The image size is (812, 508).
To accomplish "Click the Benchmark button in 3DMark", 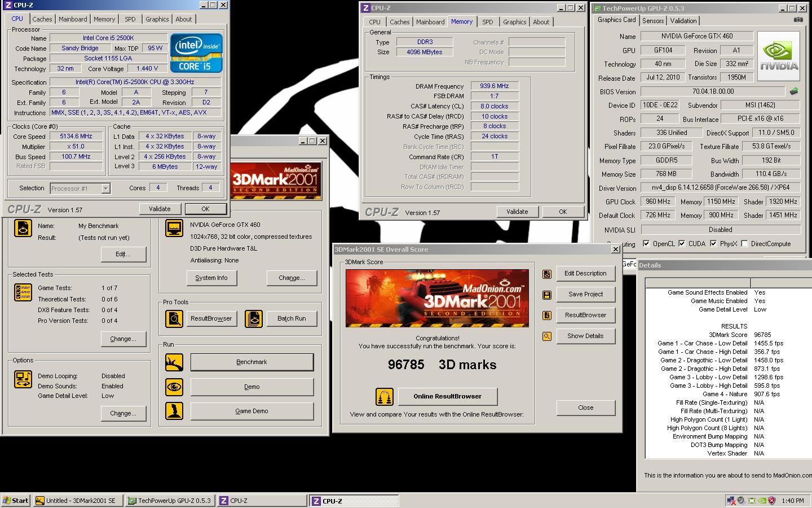I will pos(252,362).
